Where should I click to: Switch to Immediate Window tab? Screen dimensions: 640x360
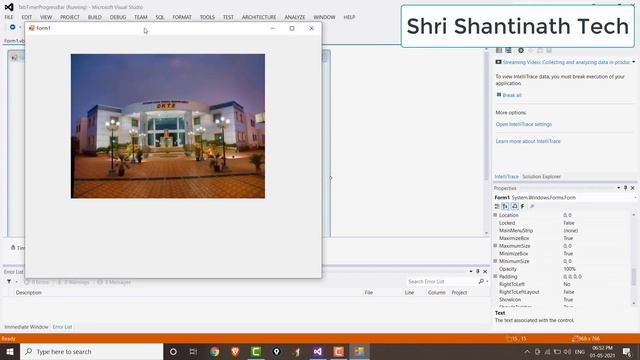(26, 327)
